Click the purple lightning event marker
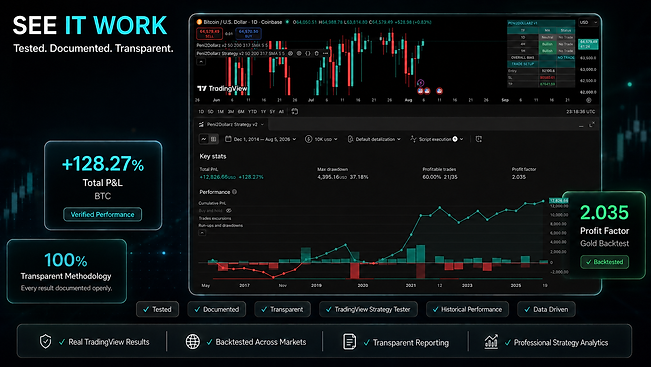The image size is (651, 367). point(421,83)
